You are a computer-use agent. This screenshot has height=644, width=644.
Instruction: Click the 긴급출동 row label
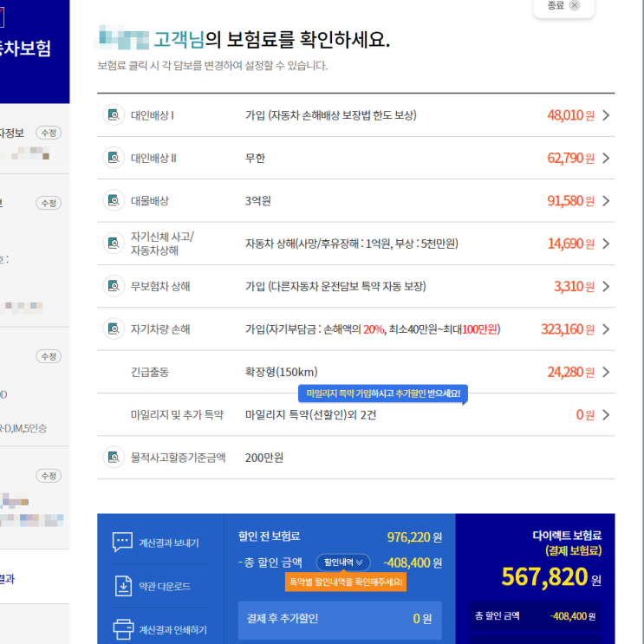149,372
